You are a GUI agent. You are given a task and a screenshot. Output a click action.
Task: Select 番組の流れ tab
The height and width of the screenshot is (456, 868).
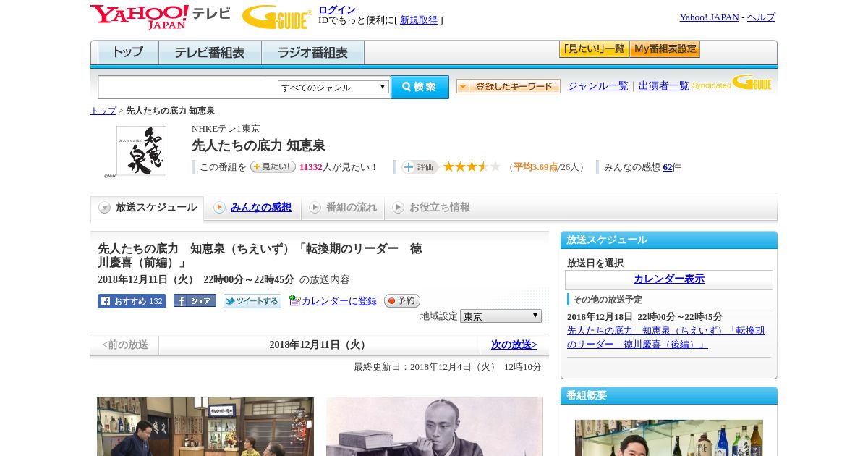pyautogui.click(x=343, y=208)
